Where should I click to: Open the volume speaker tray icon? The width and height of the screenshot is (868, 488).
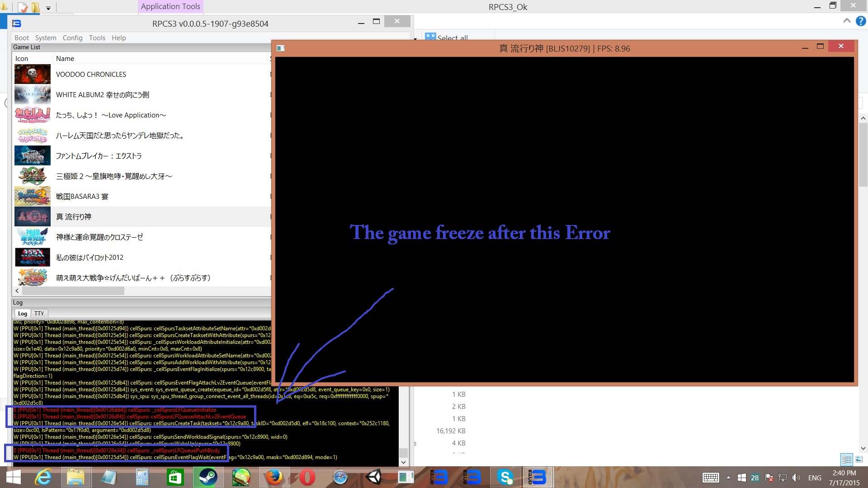point(796,478)
